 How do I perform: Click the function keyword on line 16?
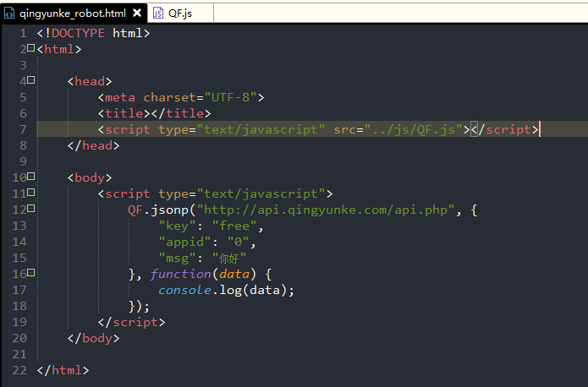[x=181, y=275]
